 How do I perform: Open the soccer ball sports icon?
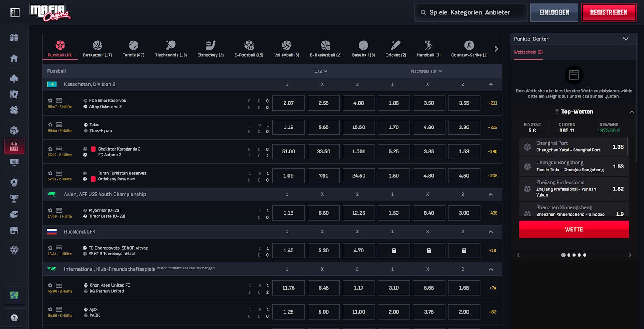pyautogui.click(x=14, y=130)
